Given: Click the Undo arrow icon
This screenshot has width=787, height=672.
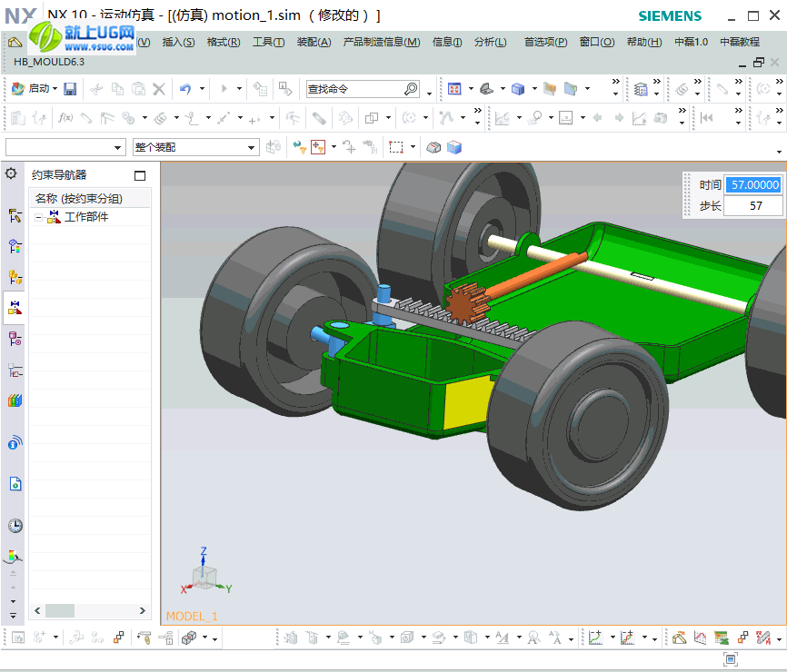Looking at the screenshot, I should (x=185, y=89).
